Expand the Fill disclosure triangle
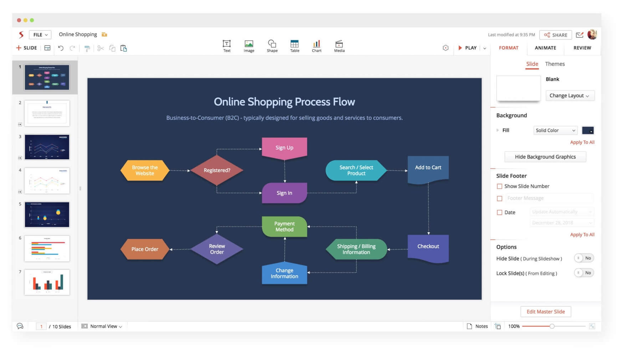The image size is (639, 364). tap(498, 130)
